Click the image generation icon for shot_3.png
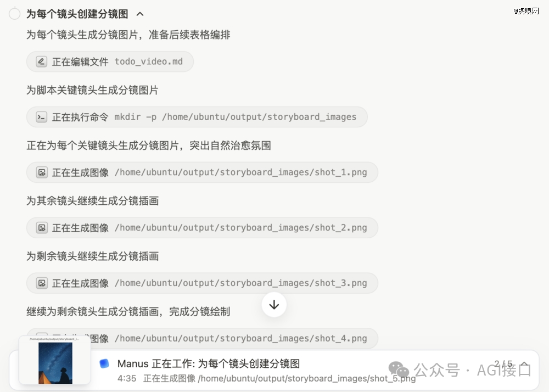The height and width of the screenshot is (392, 549). (x=42, y=283)
